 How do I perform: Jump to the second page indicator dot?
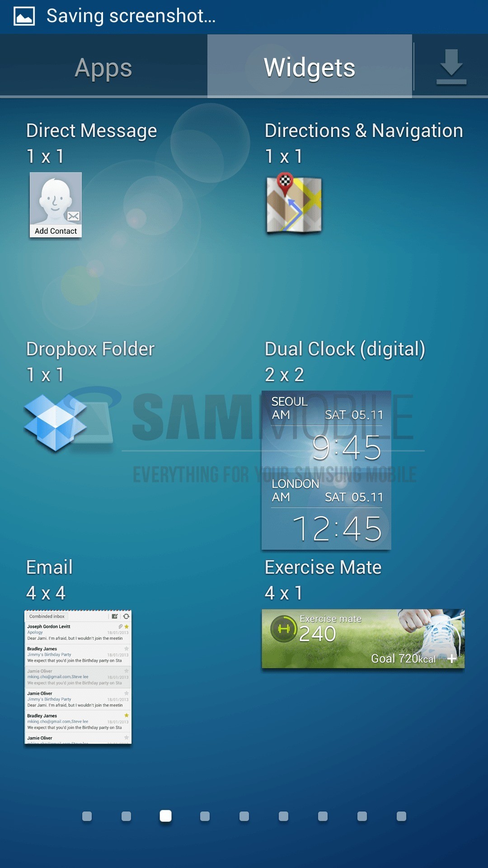click(x=126, y=816)
